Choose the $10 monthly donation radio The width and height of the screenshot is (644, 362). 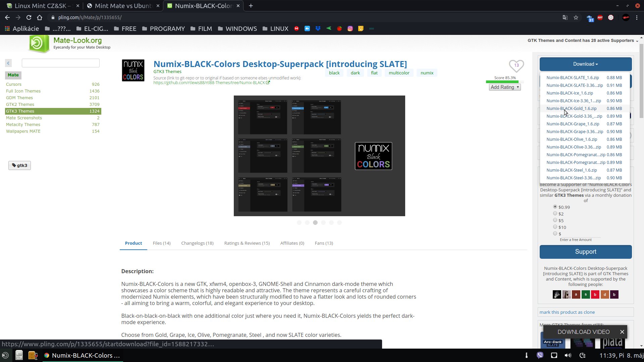click(x=555, y=227)
